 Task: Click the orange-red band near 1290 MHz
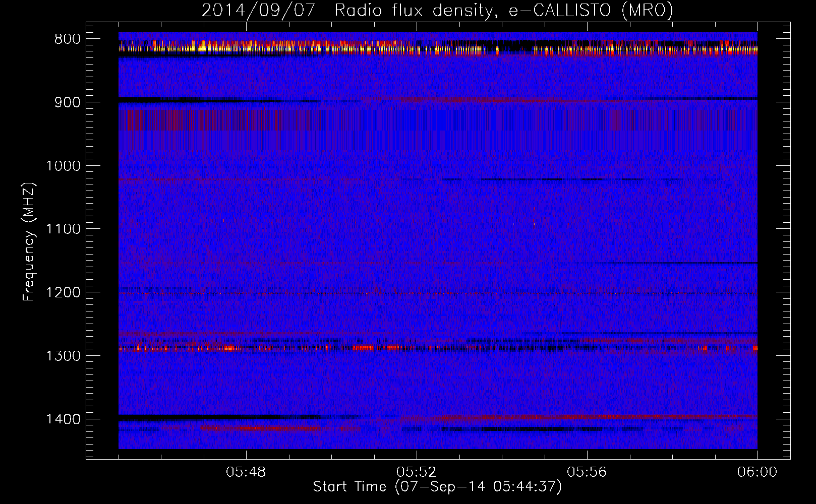point(438,348)
